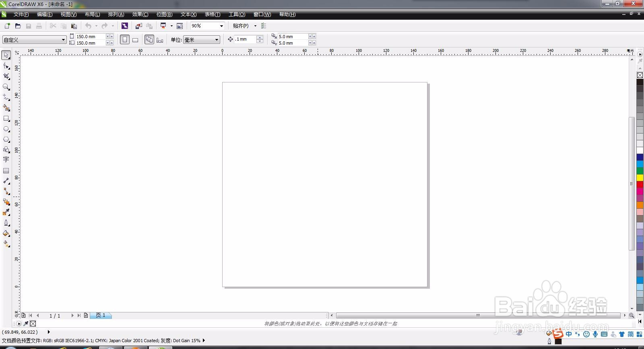The width and height of the screenshot is (644, 349).
Task: Select the Ellipse tool
Action: pos(6,129)
